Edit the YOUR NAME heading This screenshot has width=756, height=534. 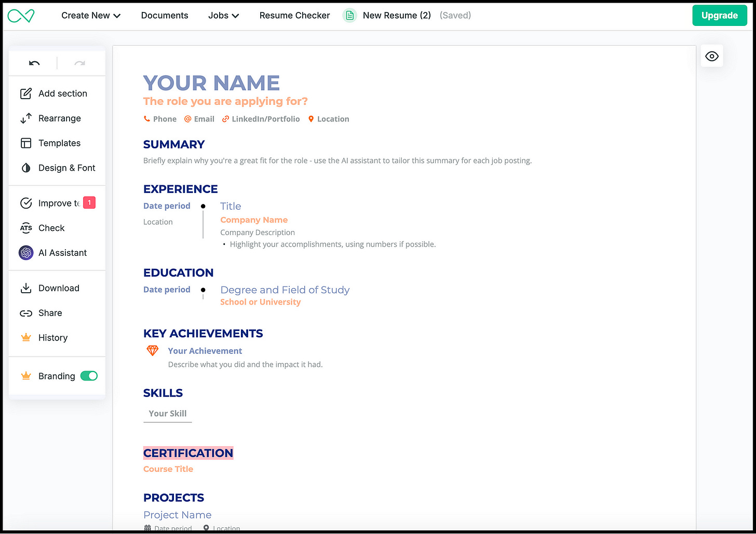pyautogui.click(x=211, y=83)
